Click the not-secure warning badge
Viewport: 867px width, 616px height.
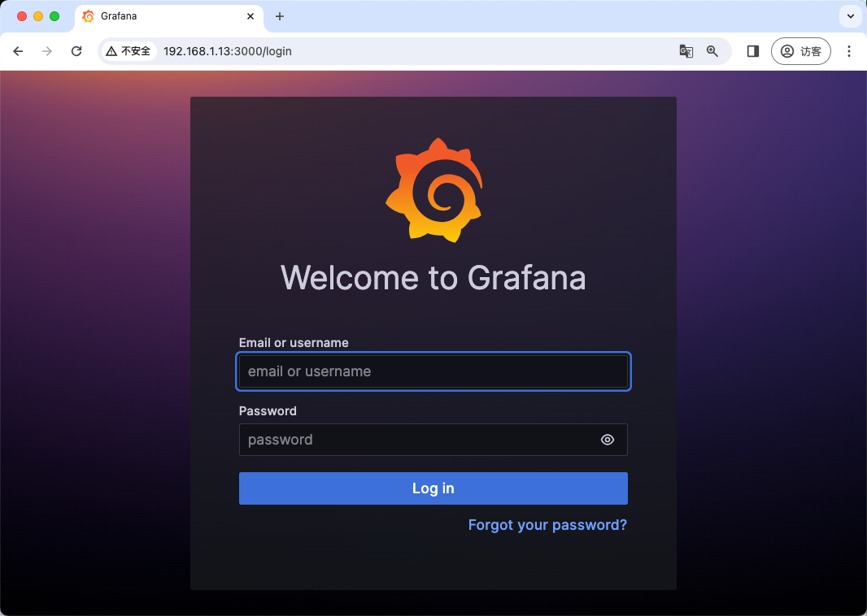pyautogui.click(x=129, y=51)
